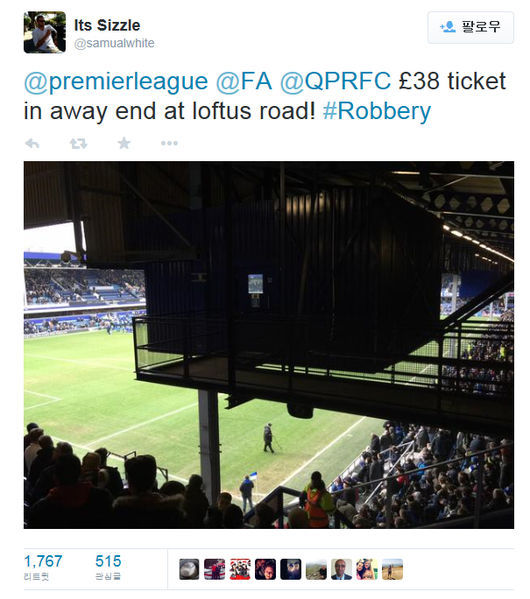The height and width of the screenshot is (599, 530).
Task: Open the @FA mention link
Action: (x=244, y=81)
